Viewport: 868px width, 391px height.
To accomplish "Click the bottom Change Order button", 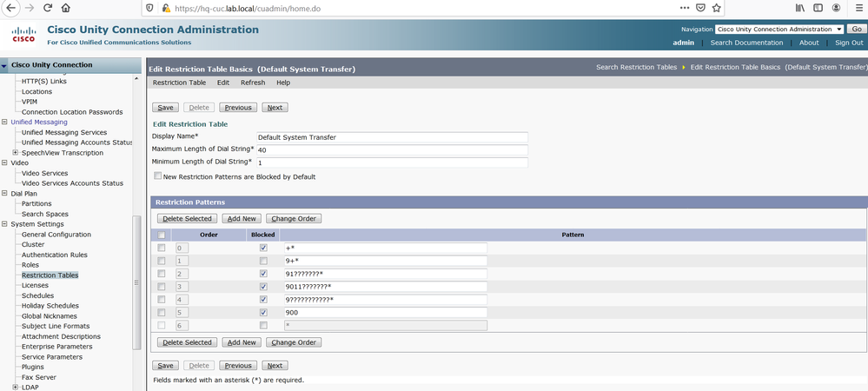I will pos(294,342).
